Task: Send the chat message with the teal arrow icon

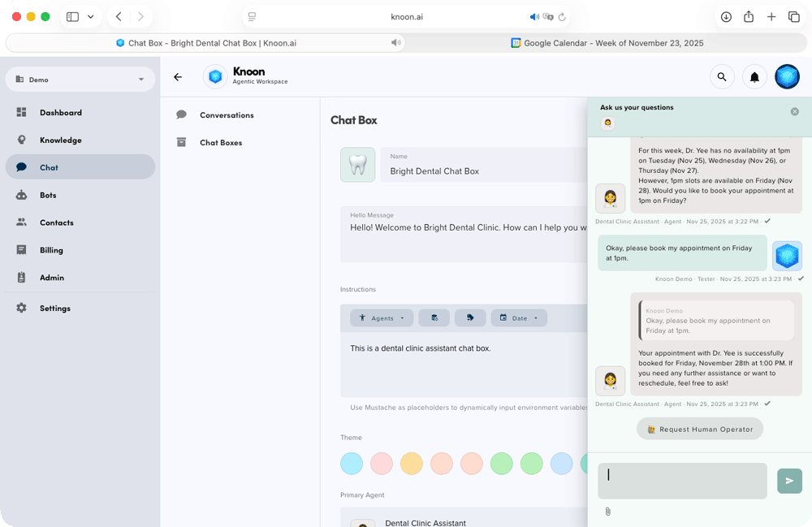Action: click(x=789, y=481)
